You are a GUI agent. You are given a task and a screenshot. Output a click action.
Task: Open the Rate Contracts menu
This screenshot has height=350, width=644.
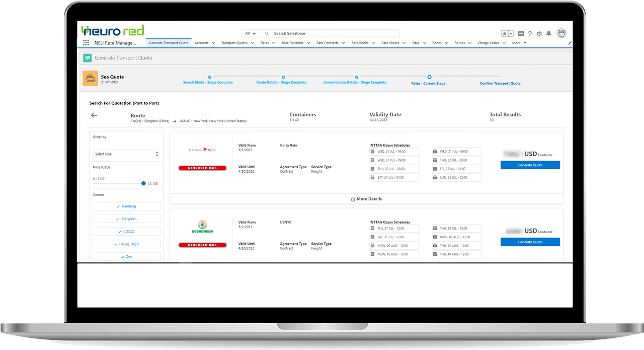pos(330,43)
